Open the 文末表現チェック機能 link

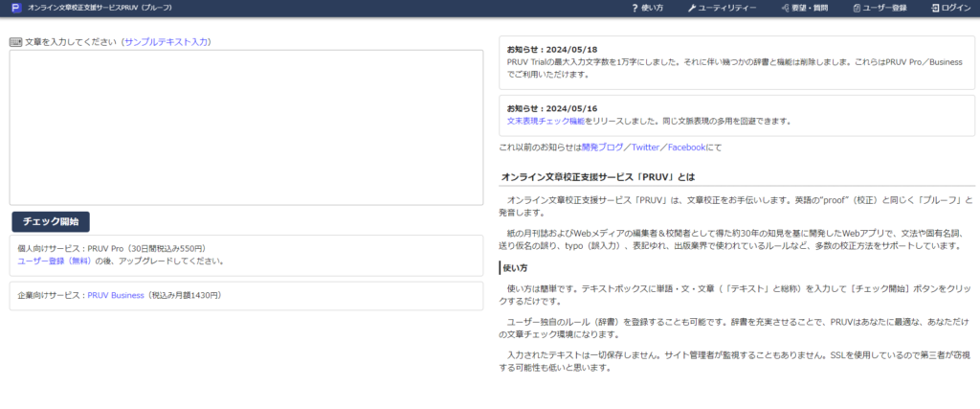pyautogui.click(x=546, y=121)
